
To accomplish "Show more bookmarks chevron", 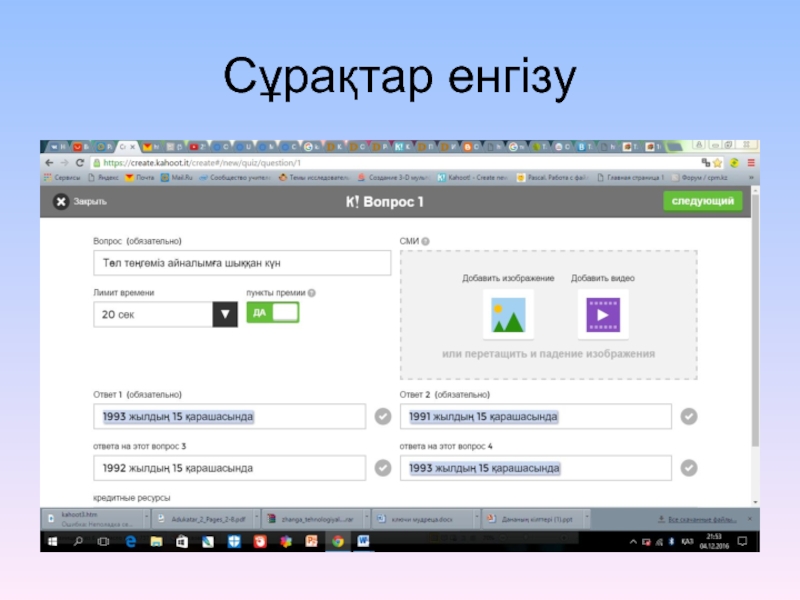I will point(751,178).
